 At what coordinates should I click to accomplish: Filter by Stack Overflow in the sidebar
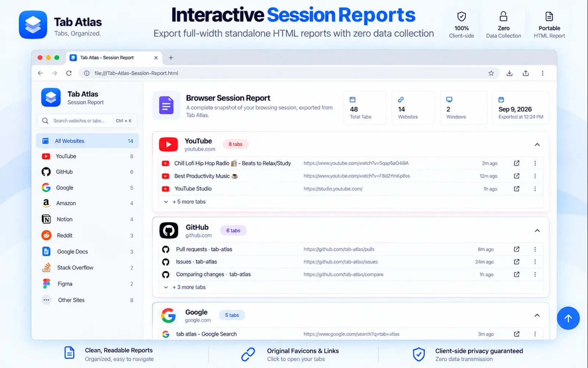pyautogui.click(x=87, y=268)
